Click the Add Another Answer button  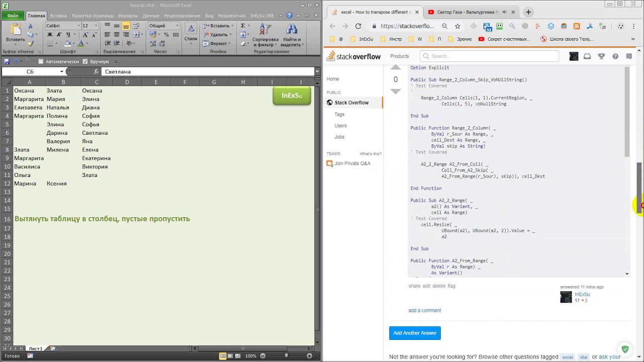[x=415, y=333]
